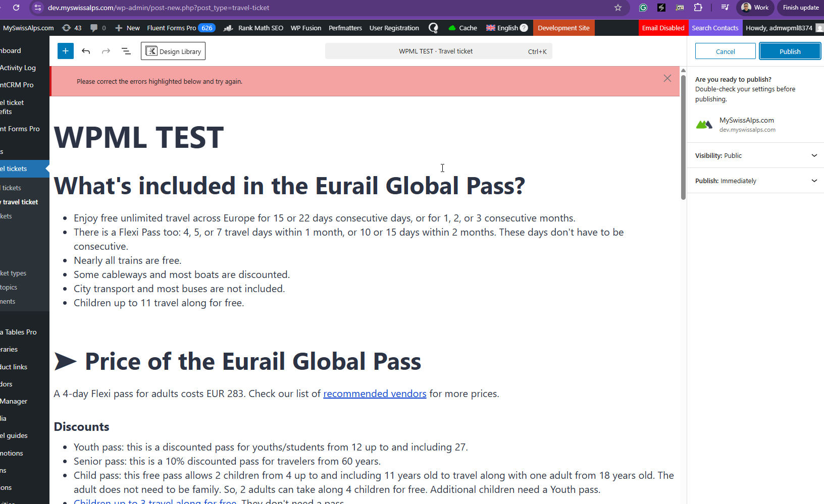
Task: Click the Senior pass bullet text
Action: pos(227,461)
